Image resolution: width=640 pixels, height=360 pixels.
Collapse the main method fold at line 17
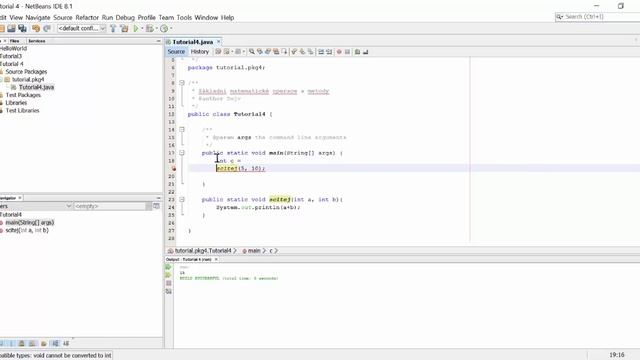click(182, 153)
